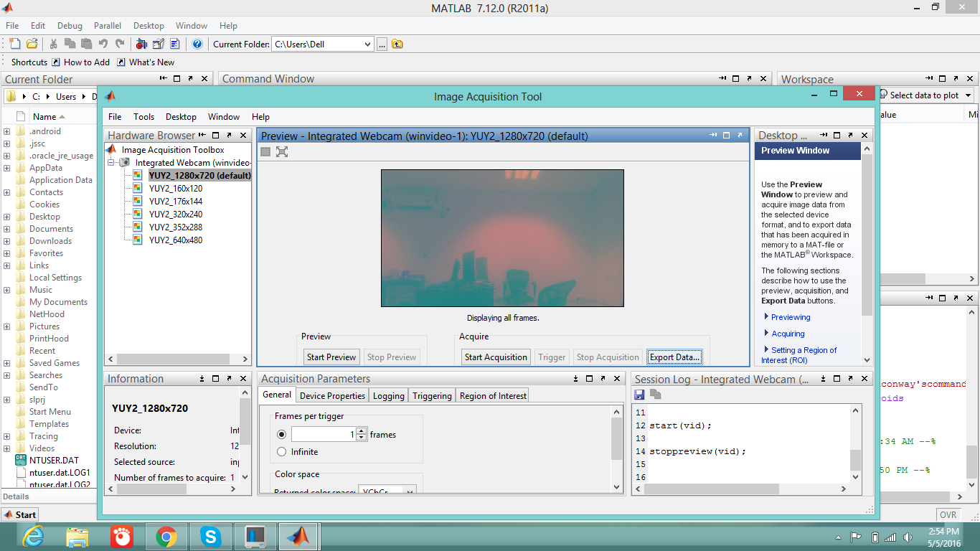Open Returned color space dropdown
Viewport: 980px width, 551px height.
click(410, 492)
